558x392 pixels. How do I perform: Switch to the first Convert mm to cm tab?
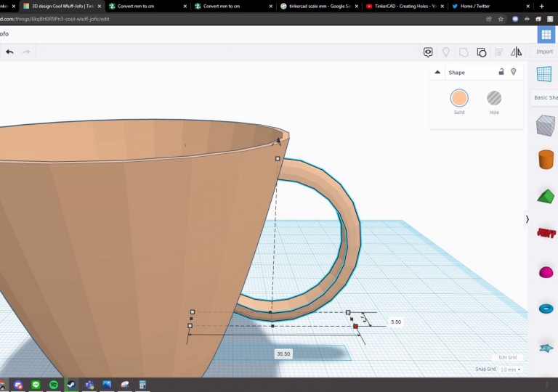[147, 6]
